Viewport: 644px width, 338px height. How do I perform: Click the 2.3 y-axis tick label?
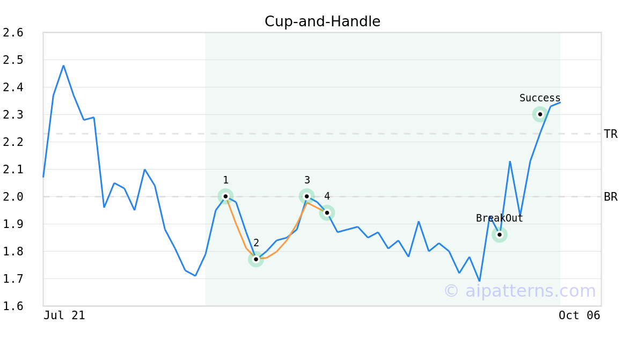13,115
